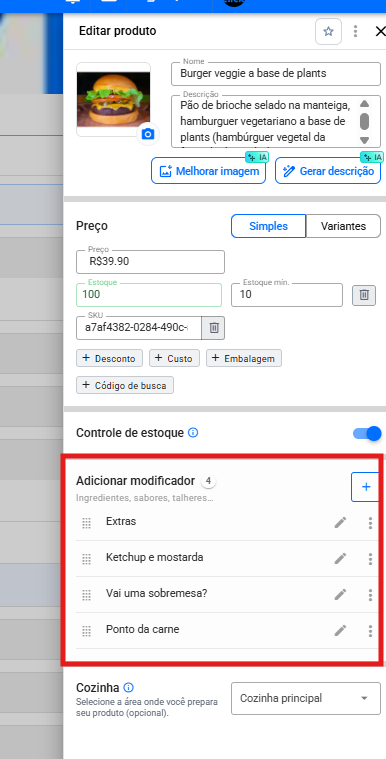Mark product as favorite with star icon
The image size is (386, 759).
tap(328, 31)
